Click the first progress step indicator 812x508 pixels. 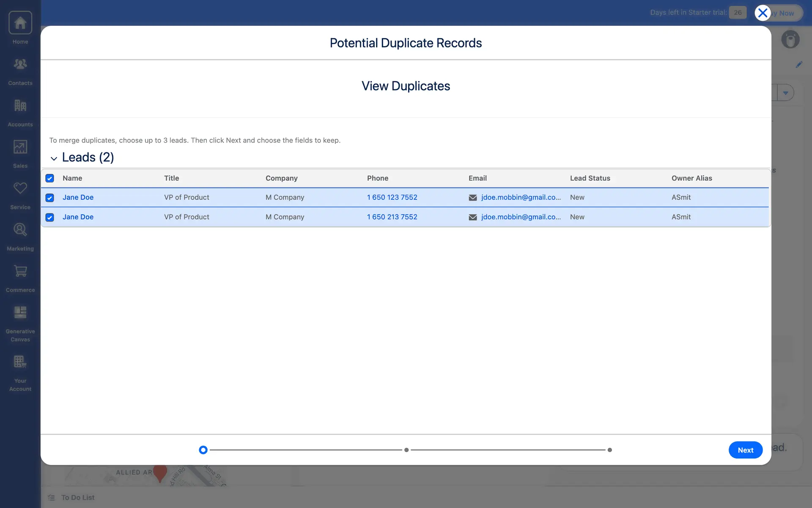point(203,450)
